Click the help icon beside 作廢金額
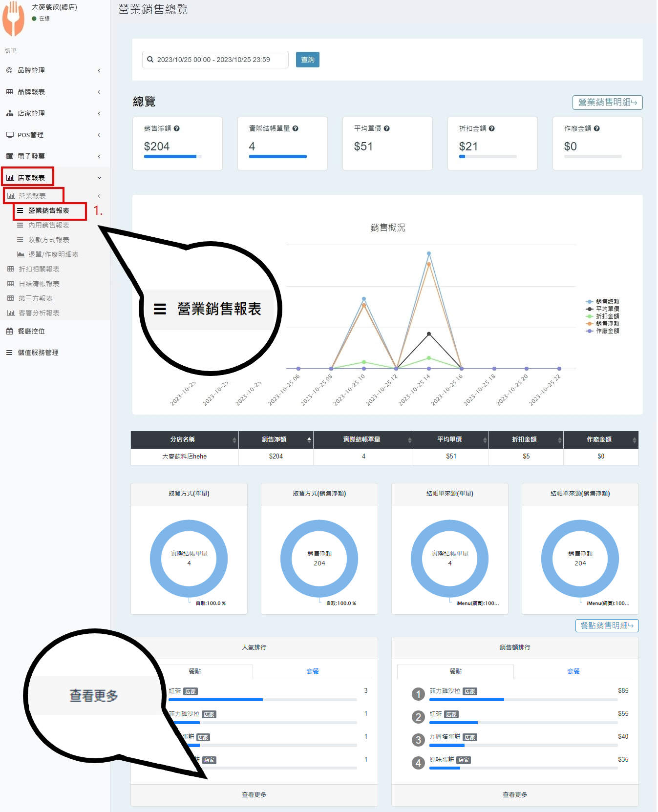The width and height of the screenshot is (658, 812). point(597,128)
